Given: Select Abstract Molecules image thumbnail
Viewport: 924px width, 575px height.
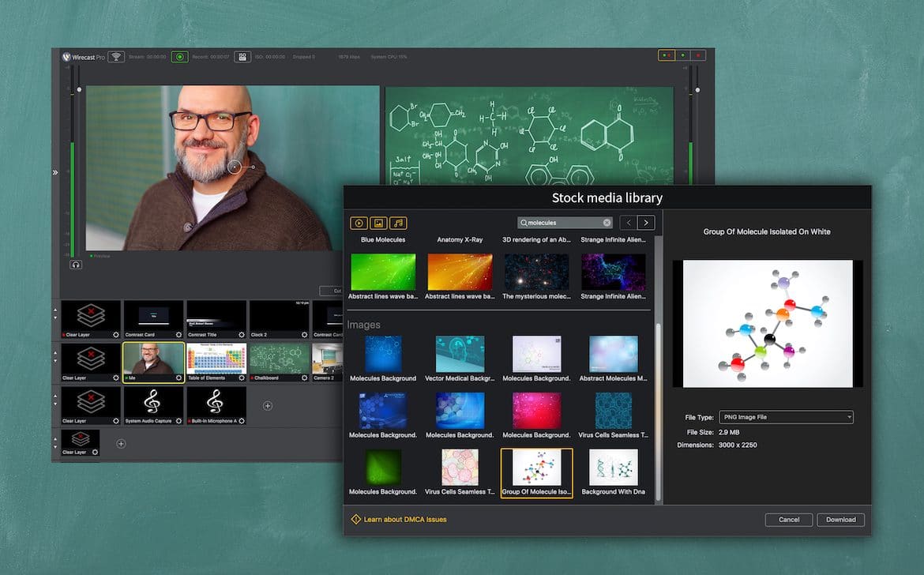Looking at the screenshot, I should point(613,354).
